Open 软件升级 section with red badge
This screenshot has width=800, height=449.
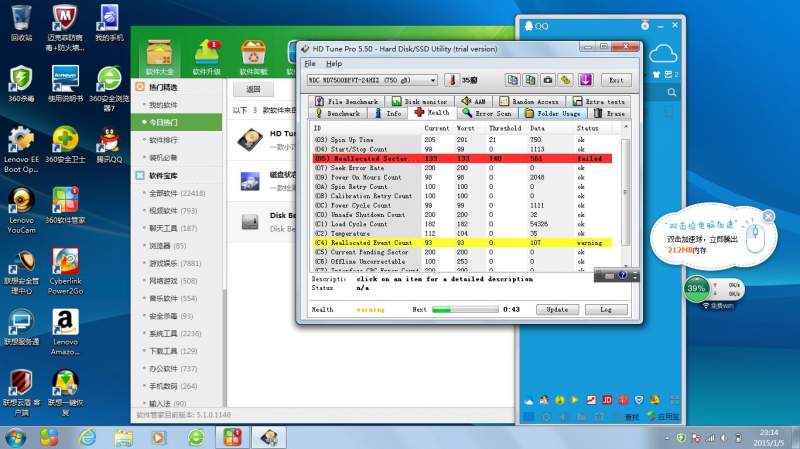click(207, 58)
